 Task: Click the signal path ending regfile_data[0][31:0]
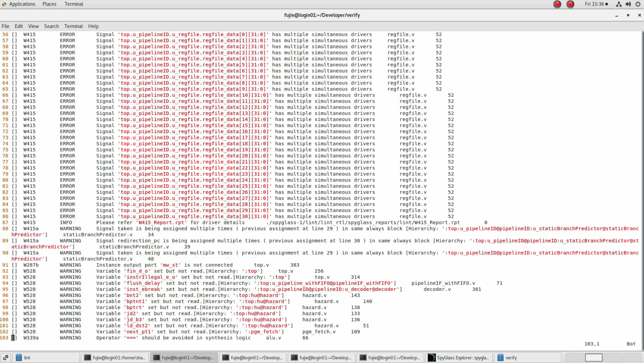[193, 34]
